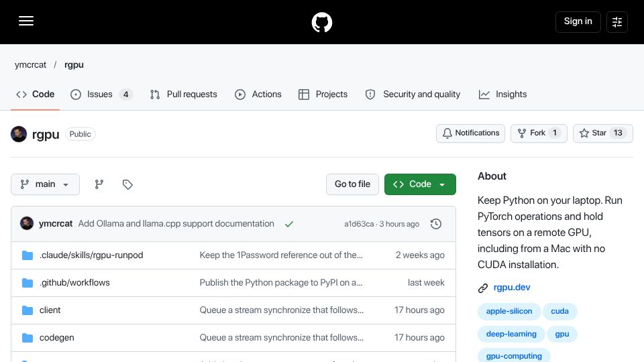Image resolution: width=644 pixels, height=362 pixels.
Task: Open the hamburger navigation menu
Action: coord(26,21)
